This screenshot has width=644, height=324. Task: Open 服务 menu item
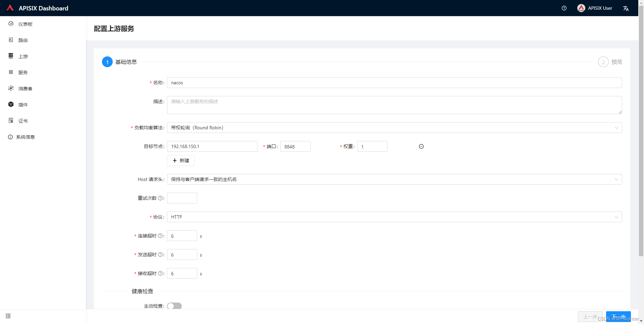click(43, 73)
